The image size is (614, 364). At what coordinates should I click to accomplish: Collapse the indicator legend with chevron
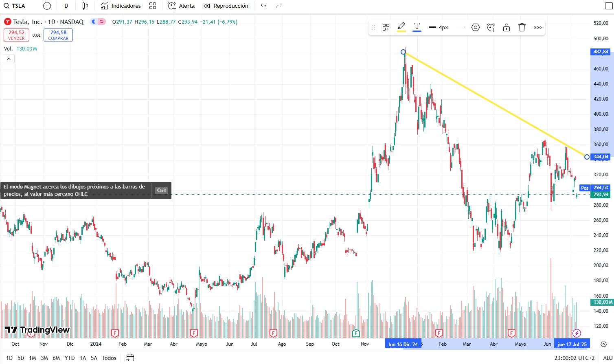point(9,59)
